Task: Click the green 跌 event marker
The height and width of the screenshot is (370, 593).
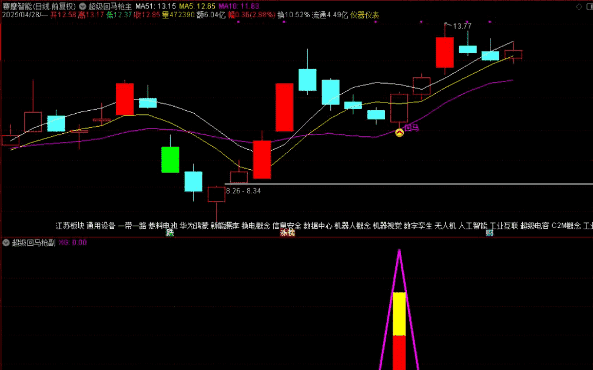Action: (170, 233)
